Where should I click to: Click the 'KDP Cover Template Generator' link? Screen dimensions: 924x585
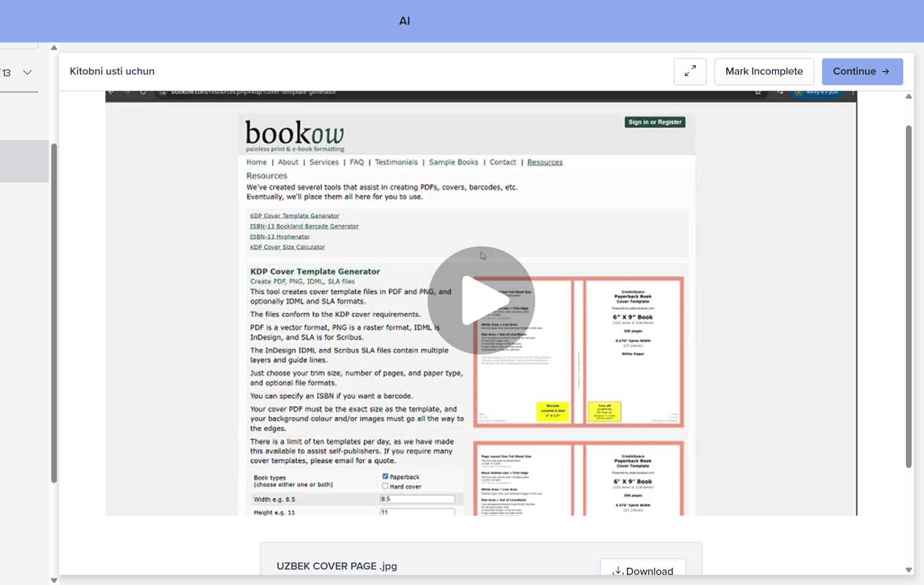[294, 216]
